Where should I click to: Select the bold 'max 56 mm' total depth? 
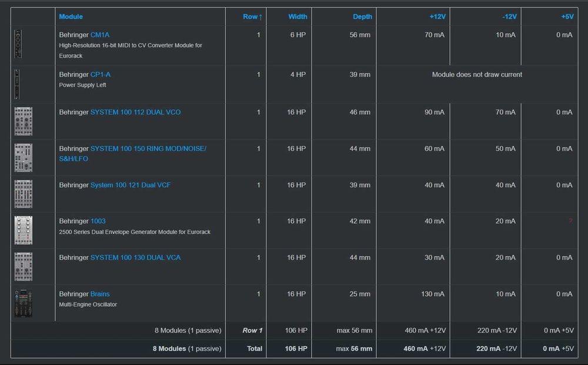click(354, 349)
